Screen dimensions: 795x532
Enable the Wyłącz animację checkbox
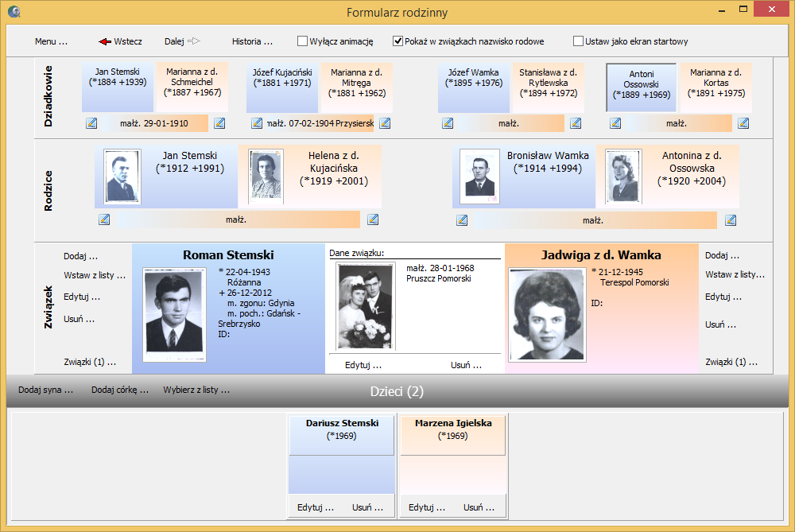302,41
